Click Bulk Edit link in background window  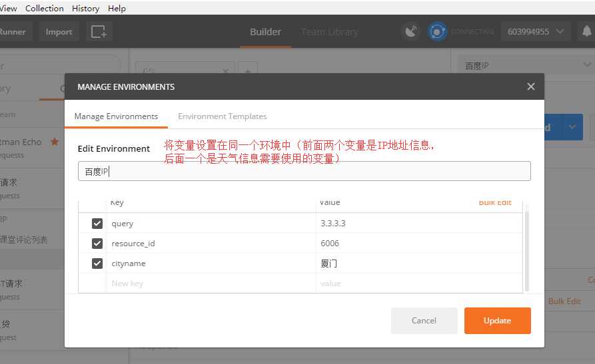(564, 301)
